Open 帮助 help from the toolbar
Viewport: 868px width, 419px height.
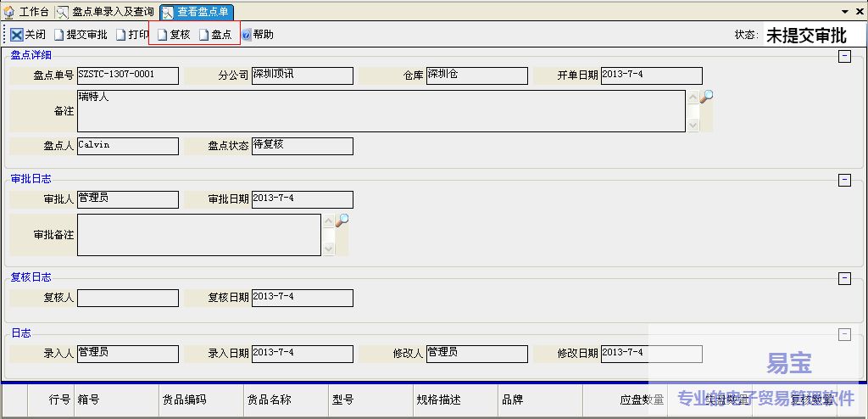tap(247, 35)
